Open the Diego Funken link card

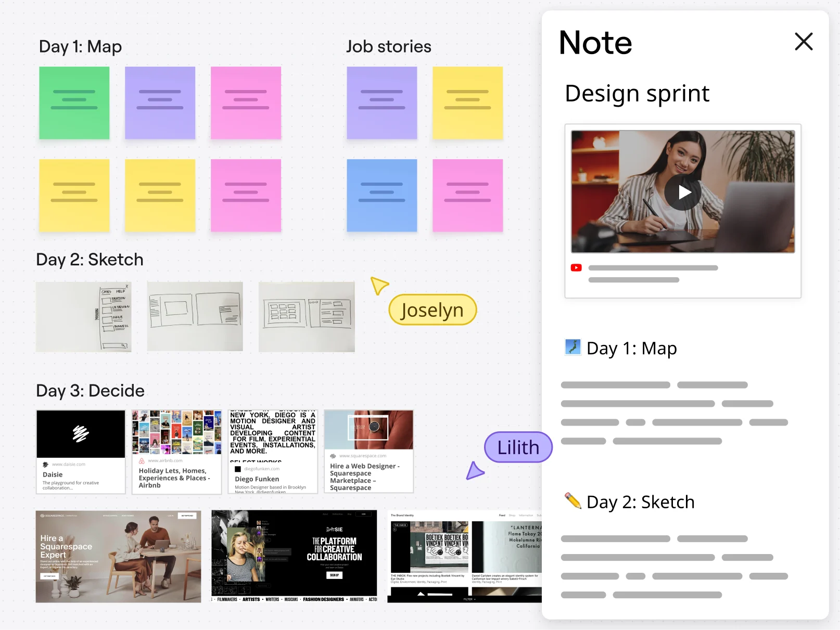coord(273,452)
